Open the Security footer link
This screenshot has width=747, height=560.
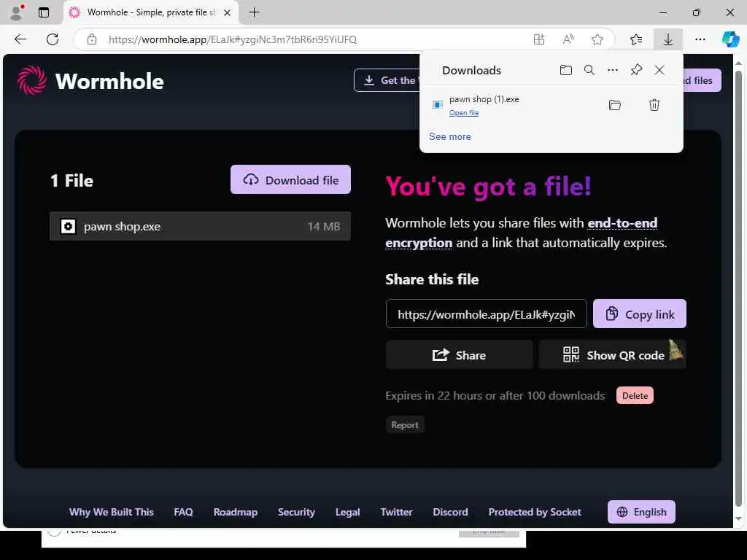point(296,512)
